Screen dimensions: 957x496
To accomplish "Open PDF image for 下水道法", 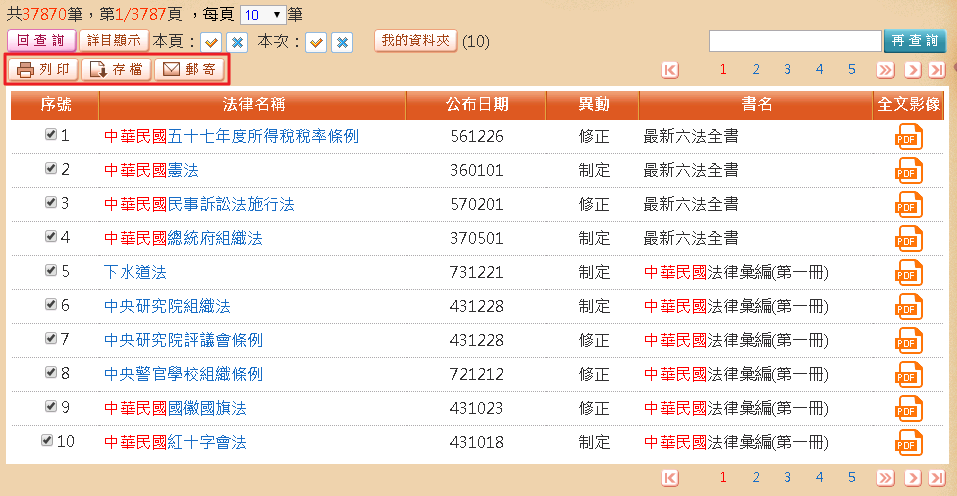I will click(x=909, y=273).
